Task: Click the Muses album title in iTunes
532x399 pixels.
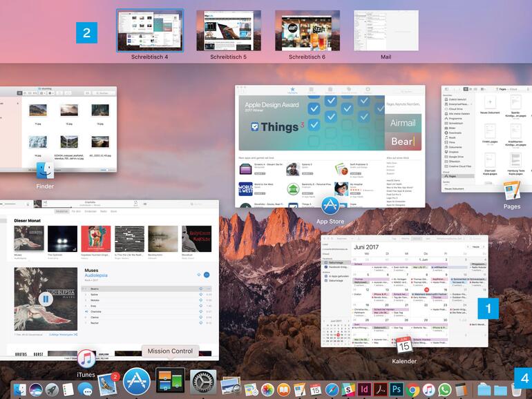Action: (x=91, y=270)
